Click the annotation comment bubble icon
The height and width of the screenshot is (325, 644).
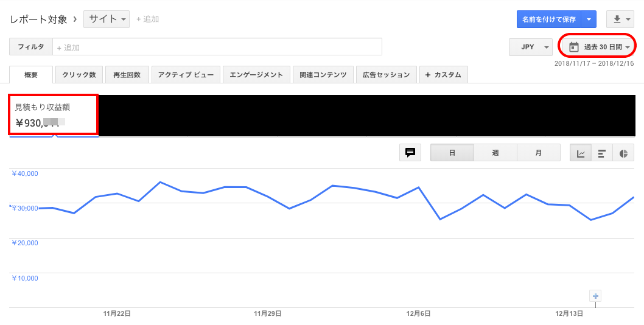tap(410, 153)
